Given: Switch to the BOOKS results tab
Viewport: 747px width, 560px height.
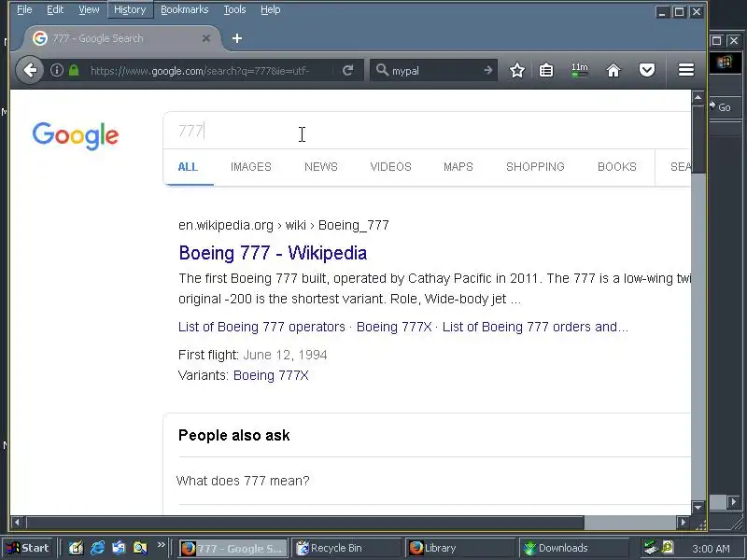Looking at the screenshot, I should coord(617,167).
